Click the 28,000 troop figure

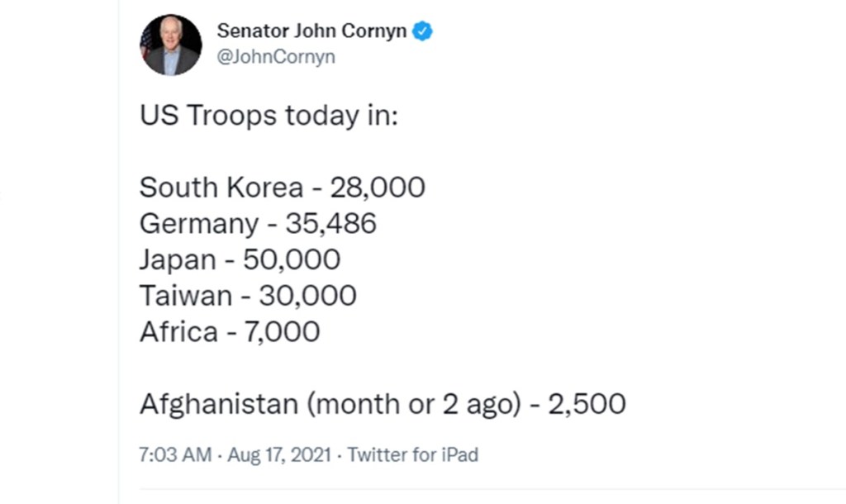click(x=378, y=188)
